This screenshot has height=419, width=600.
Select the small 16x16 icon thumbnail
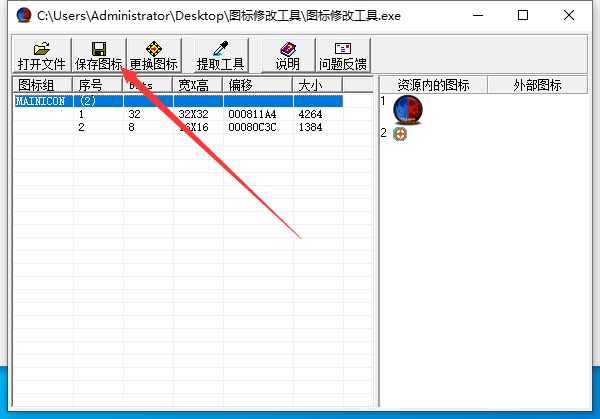tap(400, 133)
